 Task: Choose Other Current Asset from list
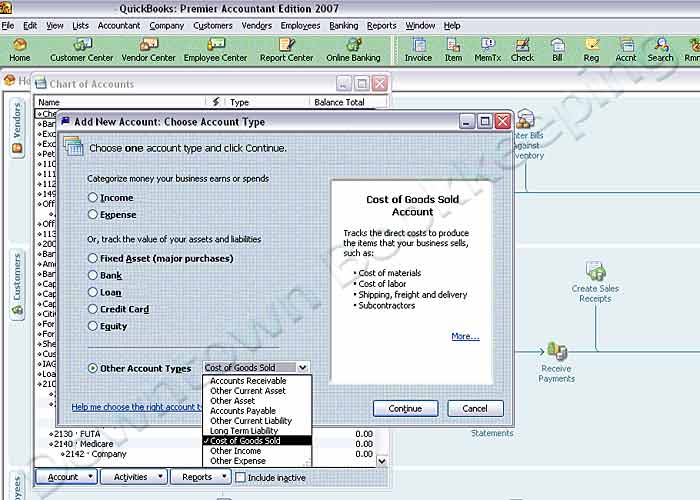point(248,391)
